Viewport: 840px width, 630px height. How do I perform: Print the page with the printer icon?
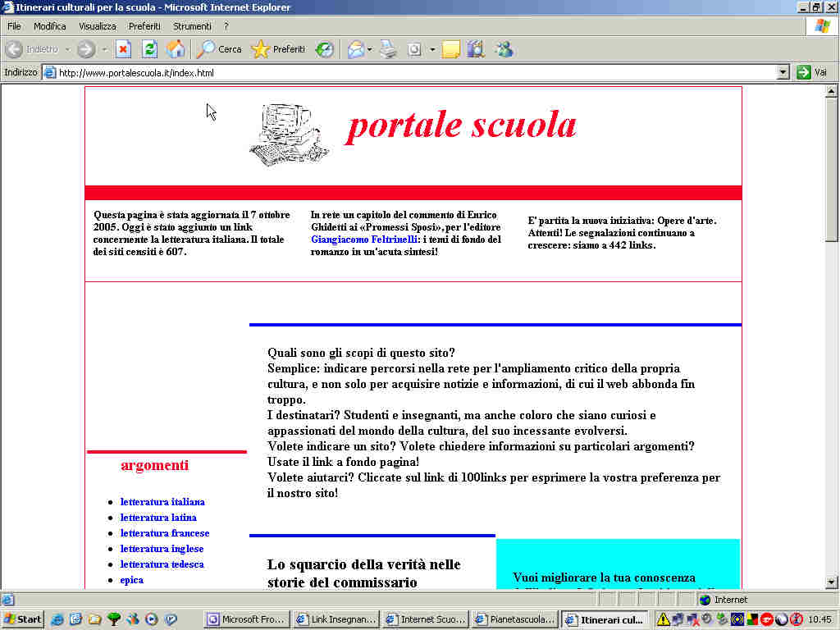388,49
